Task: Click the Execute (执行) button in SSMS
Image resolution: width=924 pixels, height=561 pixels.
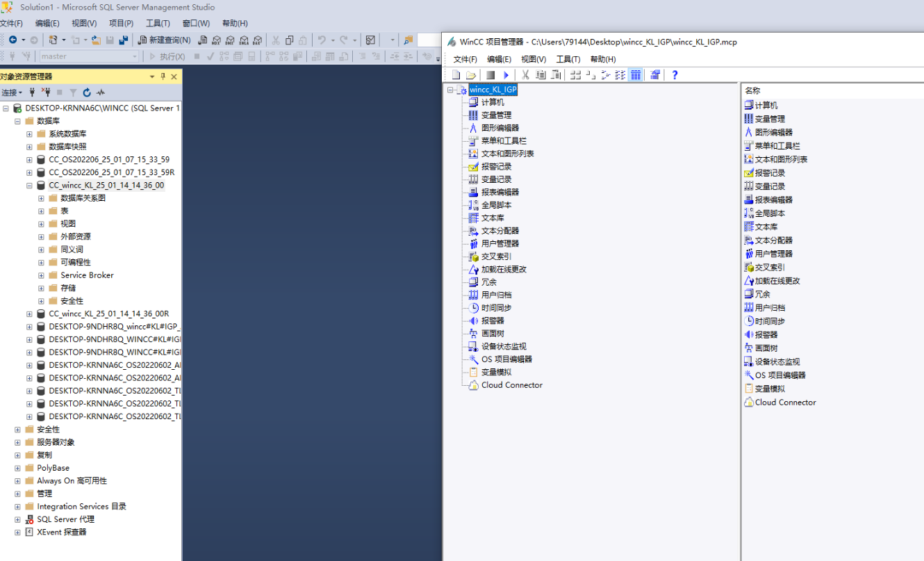Action: click(172, 56)
